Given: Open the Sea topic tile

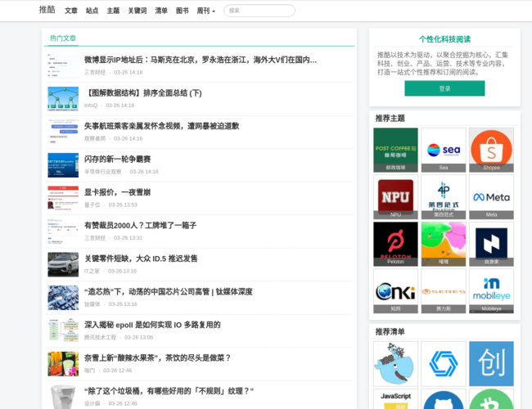Looking at the screenshot, I should pyautogui.click(x=444, y=150).
